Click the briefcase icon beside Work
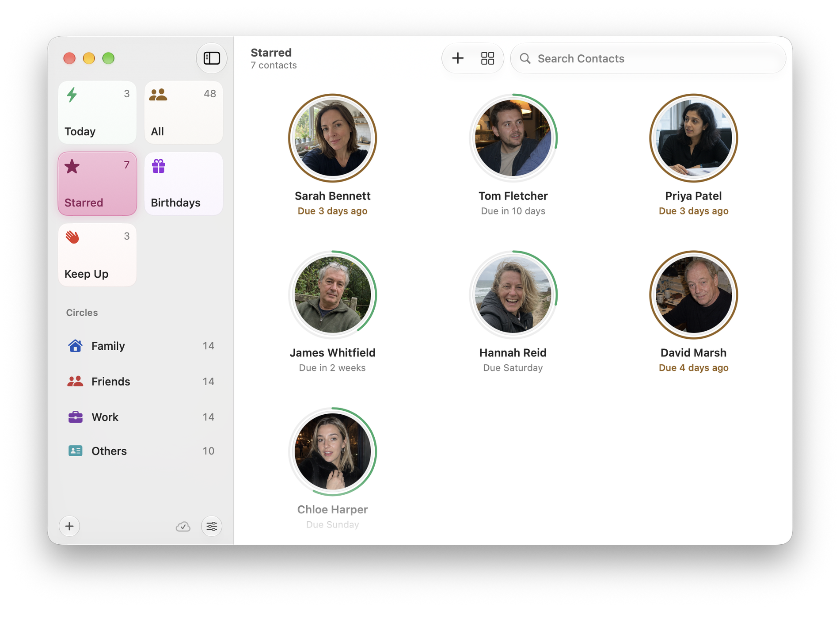Viewport: 840px width, 619px height. 75,416
